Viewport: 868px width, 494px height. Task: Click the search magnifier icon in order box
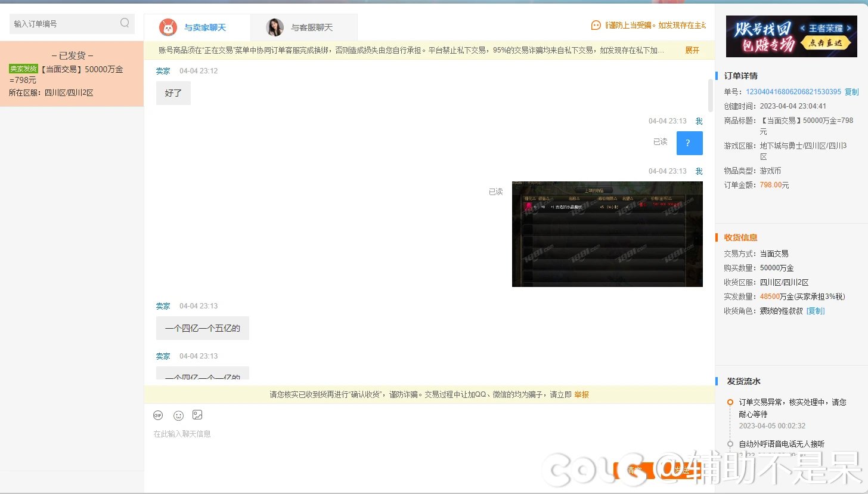(x=125, y=23)
